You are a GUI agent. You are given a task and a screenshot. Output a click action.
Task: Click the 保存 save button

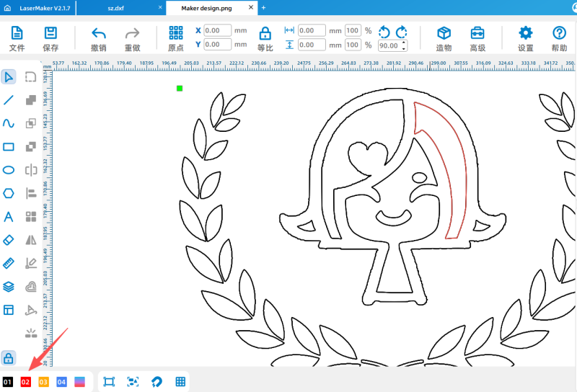(50, 38)
